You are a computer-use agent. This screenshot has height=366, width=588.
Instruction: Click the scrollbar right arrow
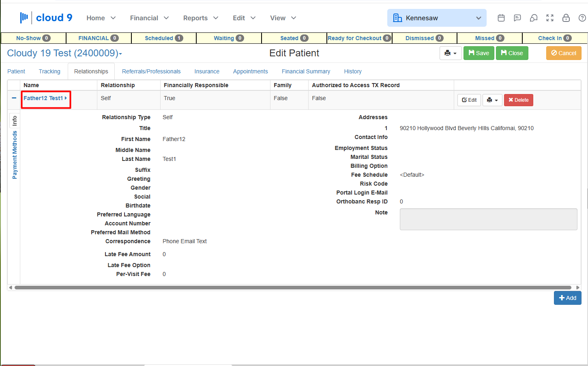(x=578, y=288)
